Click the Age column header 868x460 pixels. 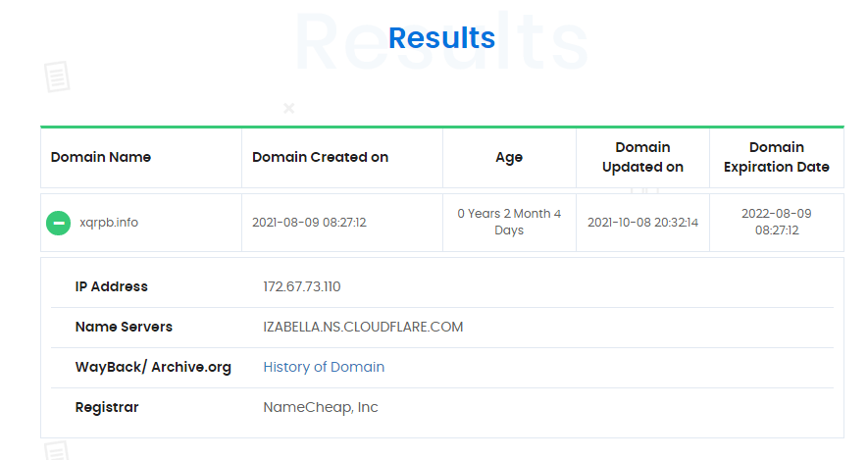pyautogui.click(x=509, y=158)
